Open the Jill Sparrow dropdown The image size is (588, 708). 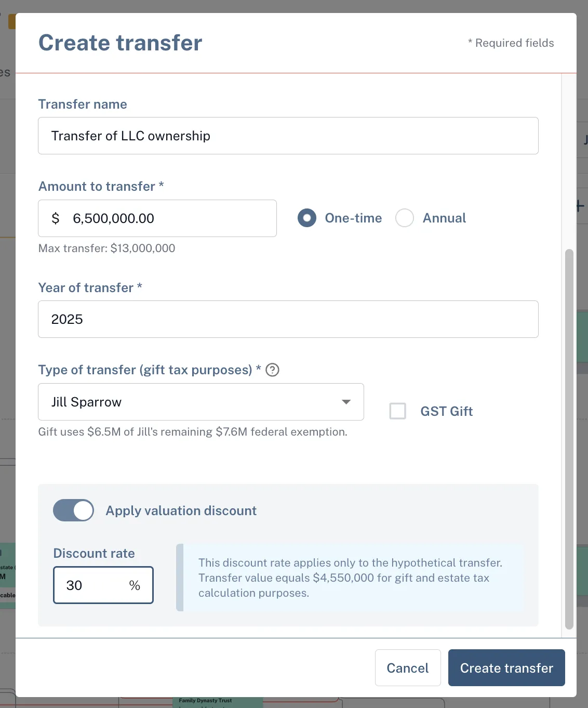coord(201,402)
